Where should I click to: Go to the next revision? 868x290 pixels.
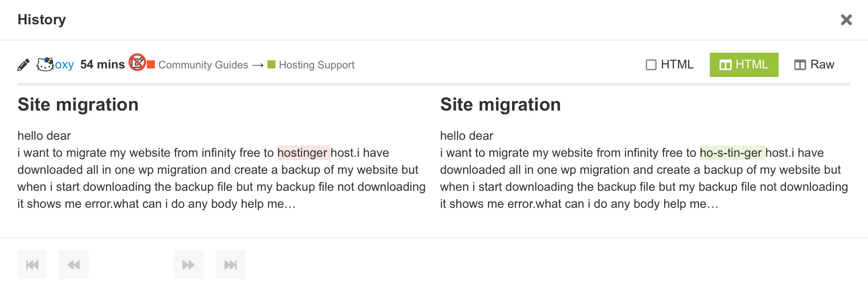click(188, 265)
